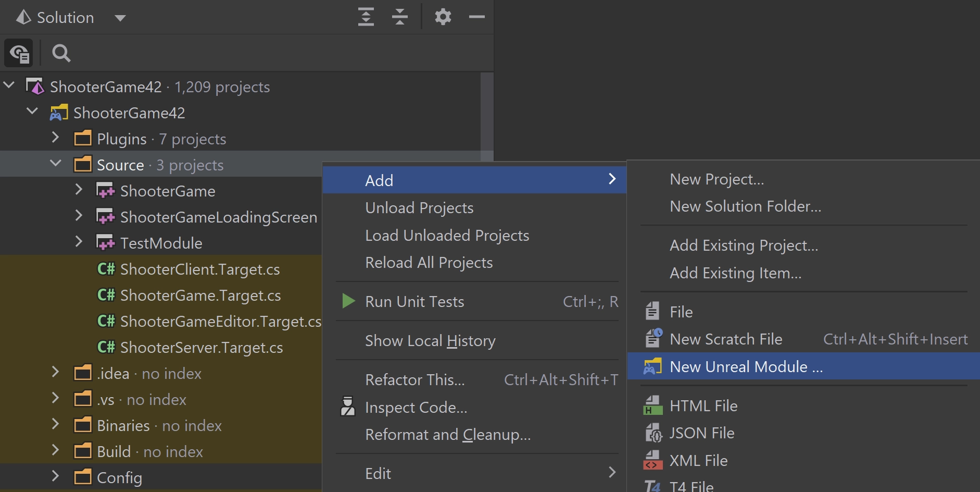Choose Load Unloaded Projects menu entry
The width and height of the screenshot is (980, 492).
tap(474, 235)
